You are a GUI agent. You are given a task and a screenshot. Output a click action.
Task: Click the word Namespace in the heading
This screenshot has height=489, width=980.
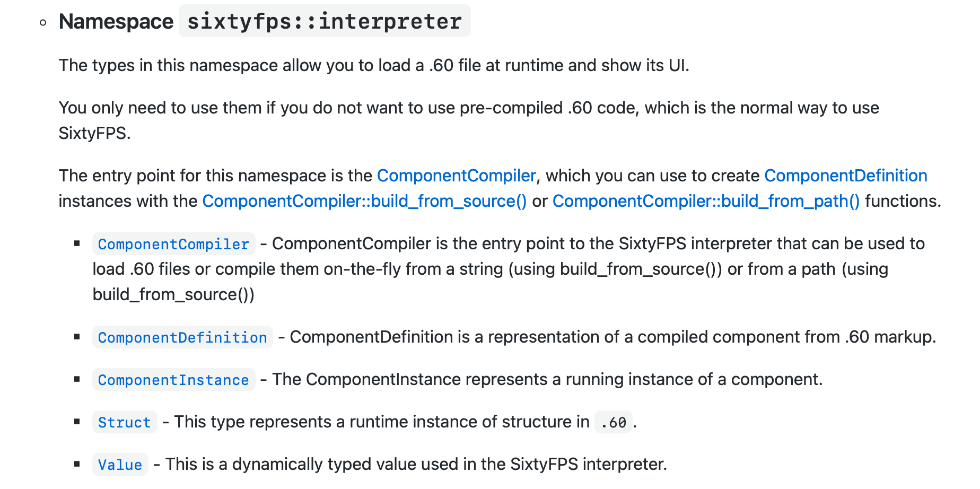[116, 21]
